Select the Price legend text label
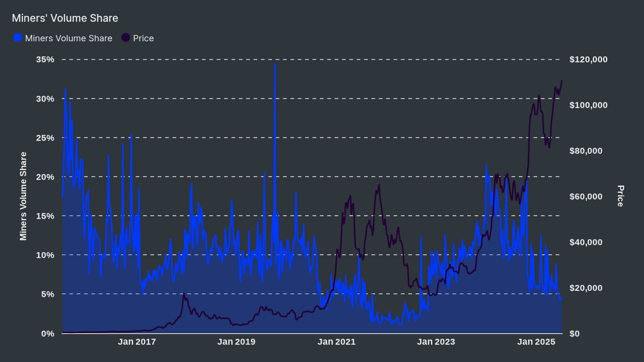The image size is (644, 362). 144,38
